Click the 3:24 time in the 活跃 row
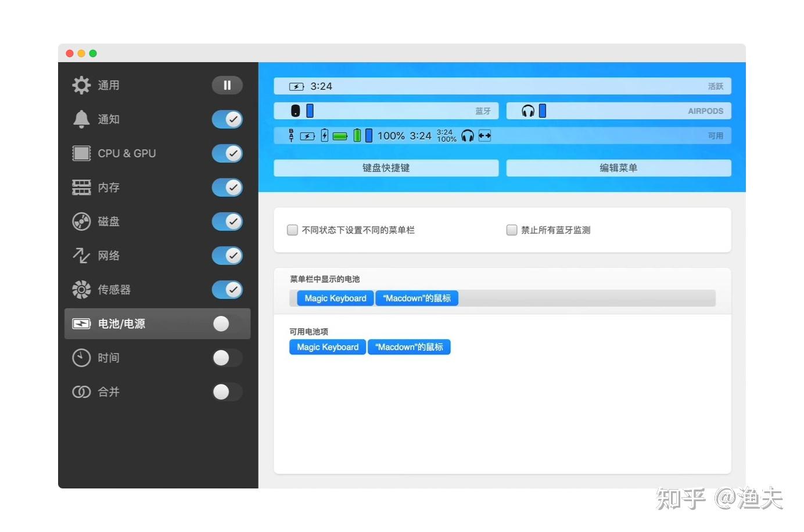804x532 pixels. click(321, 87)
